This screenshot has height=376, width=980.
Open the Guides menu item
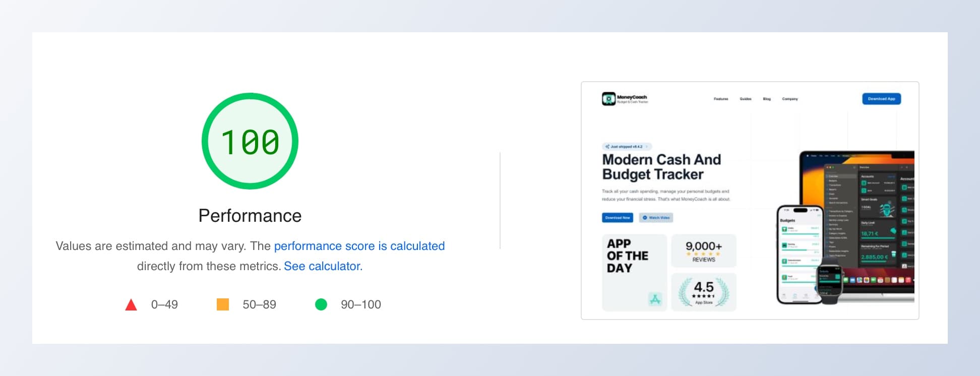(746, 99)
